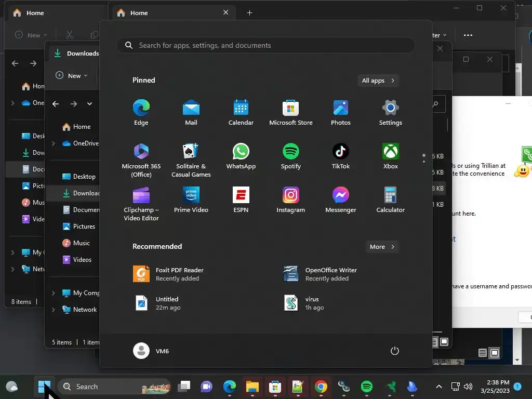Open the Xbox app
Viewport: 532px width, 399px height.
pos(391,156)
